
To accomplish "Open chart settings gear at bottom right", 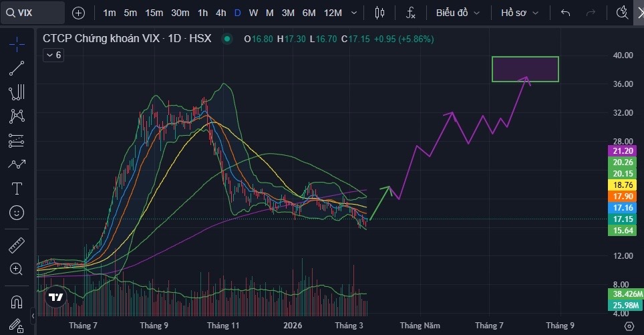I will [x=629, y=326].
